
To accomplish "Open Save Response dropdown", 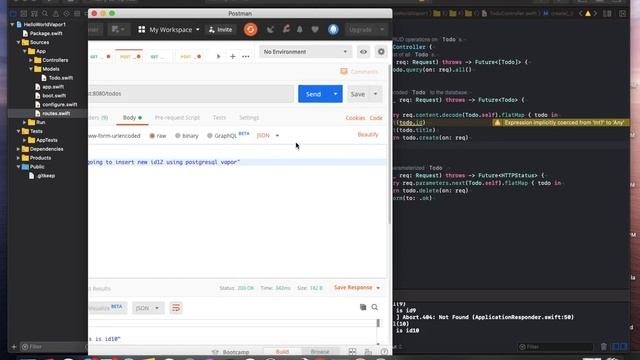I will pos(357,288).
